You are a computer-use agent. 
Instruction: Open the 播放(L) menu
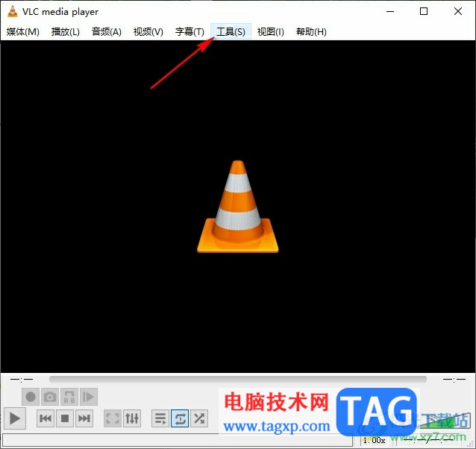(65, 31)
